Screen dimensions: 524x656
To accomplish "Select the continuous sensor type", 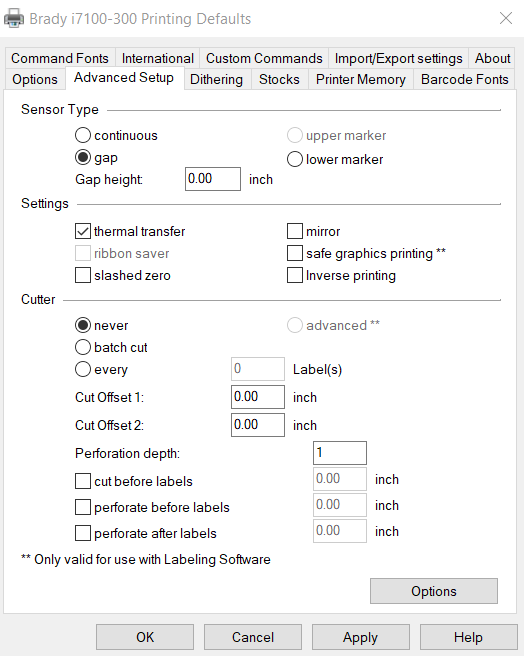I will [83, 135].
